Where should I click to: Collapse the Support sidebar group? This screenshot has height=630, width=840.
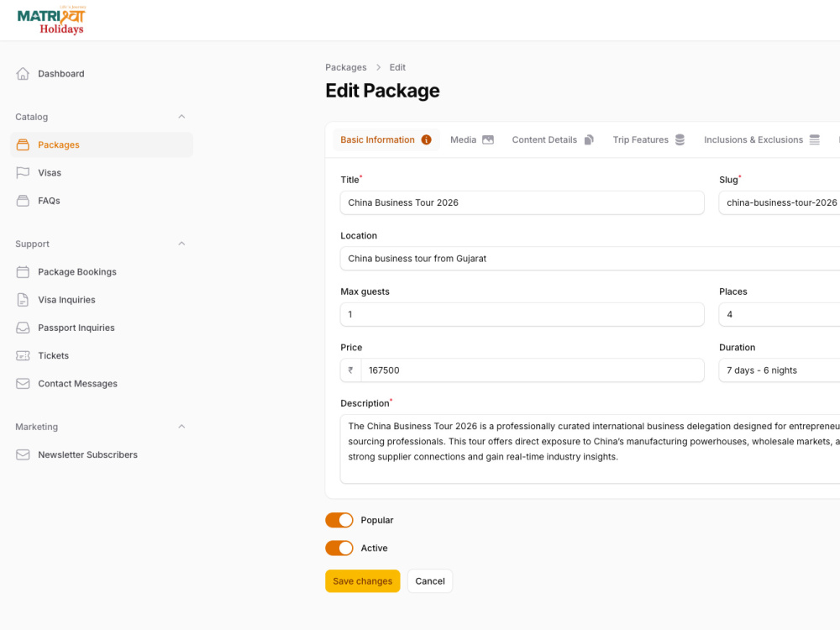[x=181, y=244]
